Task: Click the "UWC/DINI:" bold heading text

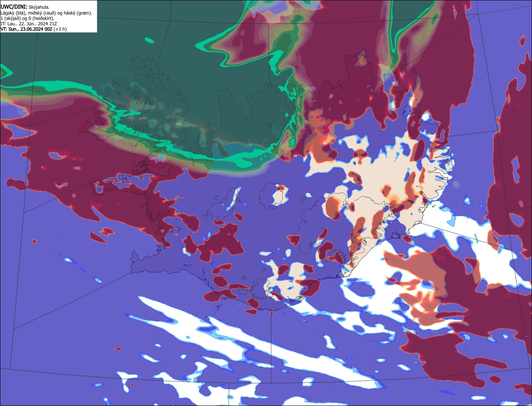Action: (x=14, y=7)
